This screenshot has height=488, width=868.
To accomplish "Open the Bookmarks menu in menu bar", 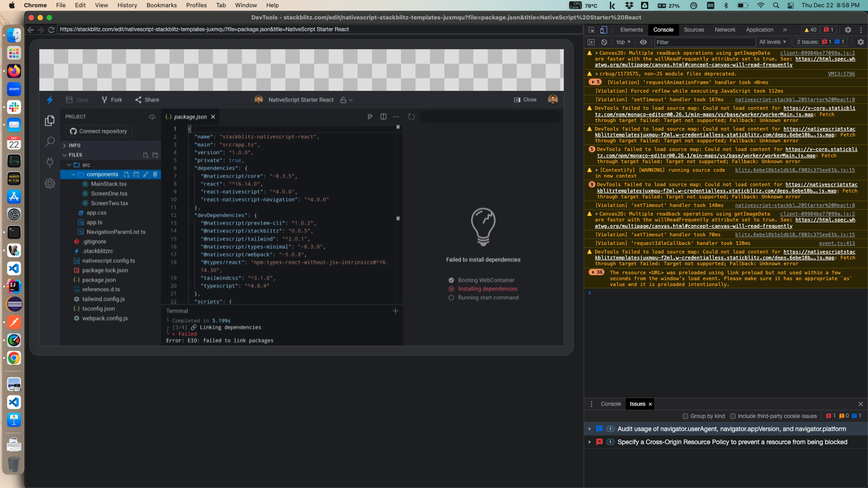I will (161, 5).
